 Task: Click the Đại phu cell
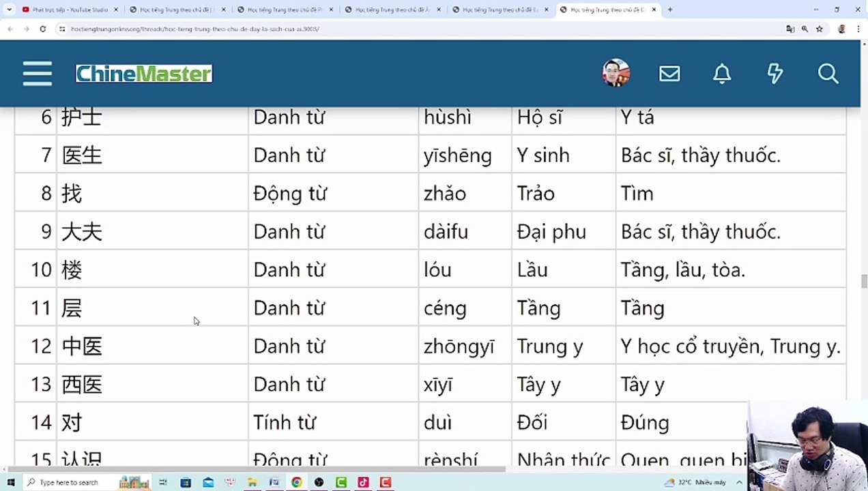(564, 232)
